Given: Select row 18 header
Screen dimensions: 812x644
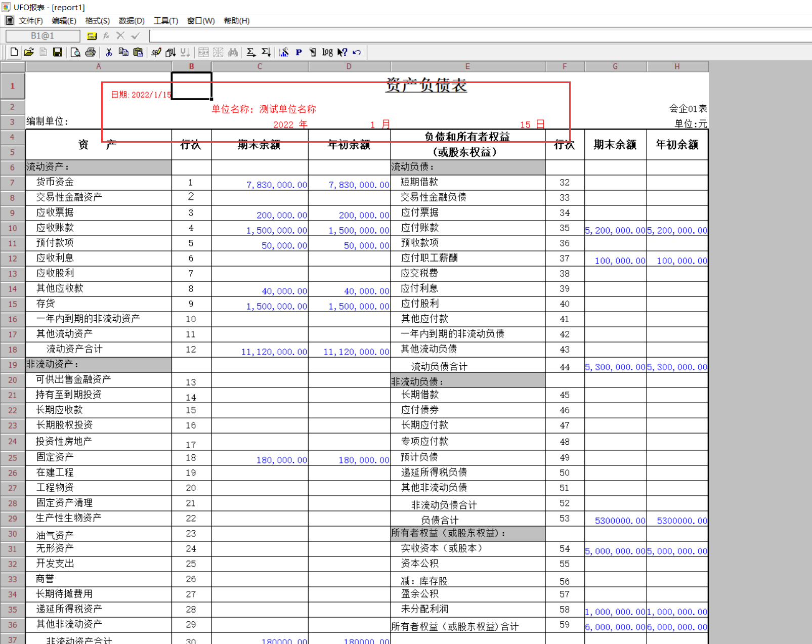Looking at the screenshot, I should pyautogui.click(x=13, y=350).
